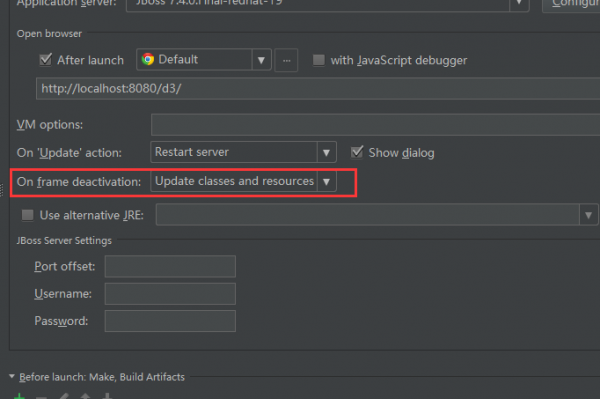Viewport: 600px width, 399px height.
Task: Click the Password field
Action: pyautogui.click(x=170, y=321)
